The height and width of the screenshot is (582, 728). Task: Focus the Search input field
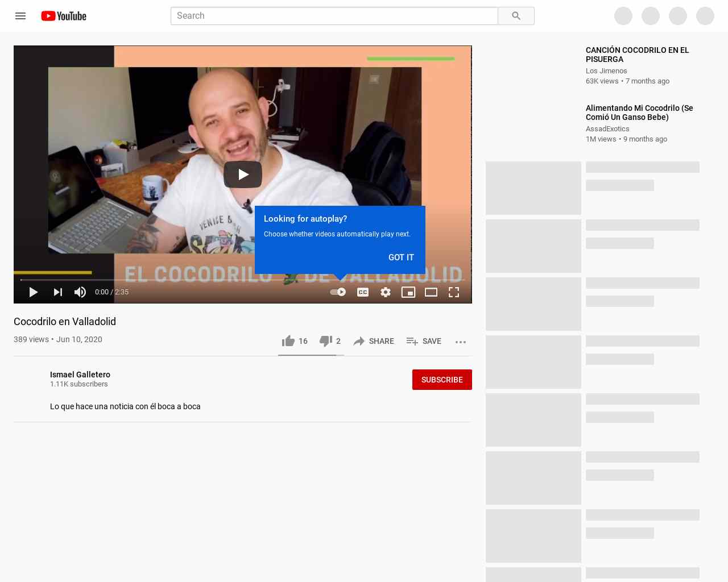point(334,16)
